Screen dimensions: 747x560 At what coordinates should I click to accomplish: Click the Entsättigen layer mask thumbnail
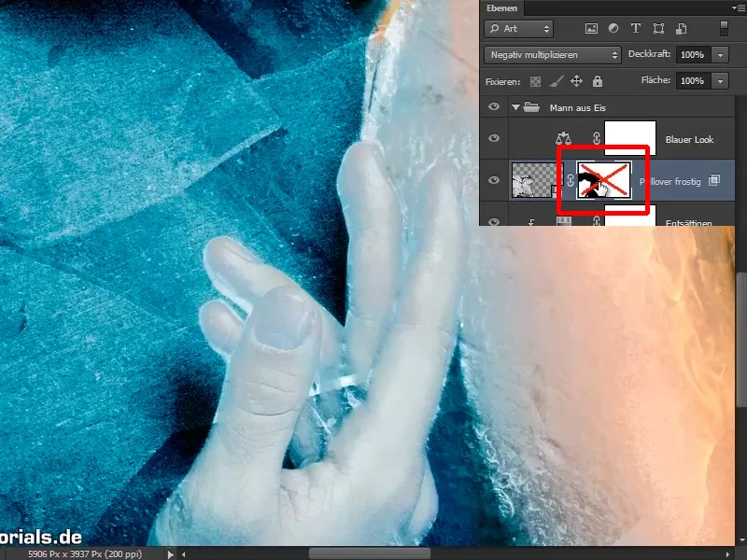click(629, 216)
